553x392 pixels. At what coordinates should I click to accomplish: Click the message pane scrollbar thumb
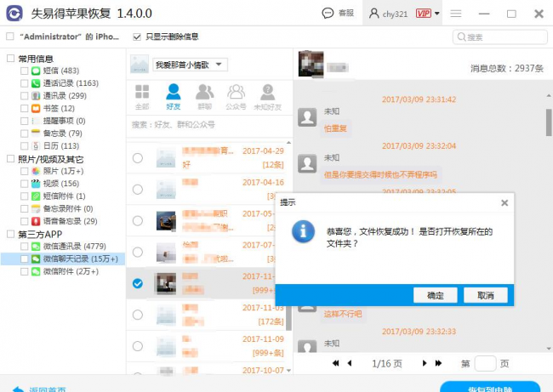point(549,122)
